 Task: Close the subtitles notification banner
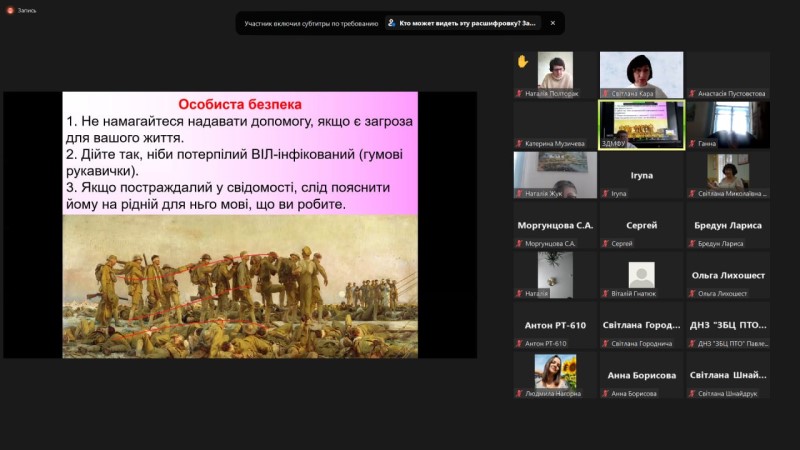tap(553, 23)
